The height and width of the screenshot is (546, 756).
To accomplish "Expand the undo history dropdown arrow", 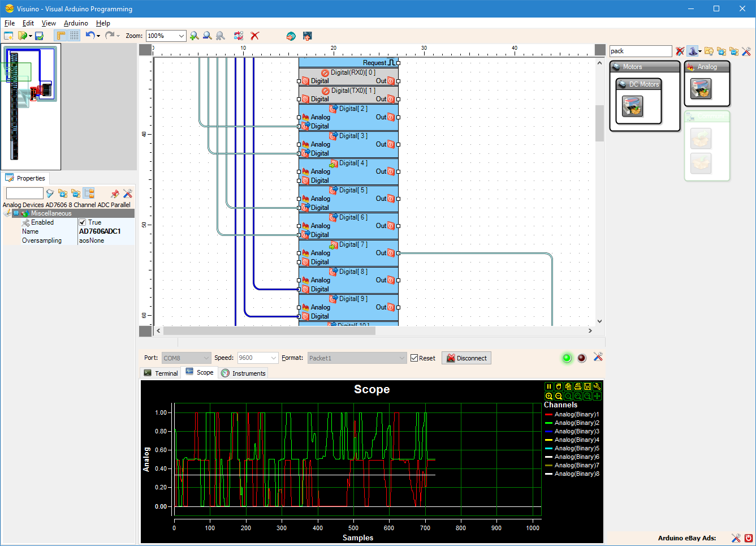I will [x=97, y=36].
